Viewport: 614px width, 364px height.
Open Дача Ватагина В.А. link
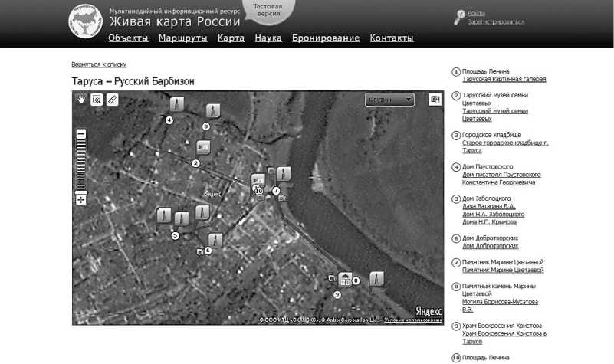(x=489, y=206)
